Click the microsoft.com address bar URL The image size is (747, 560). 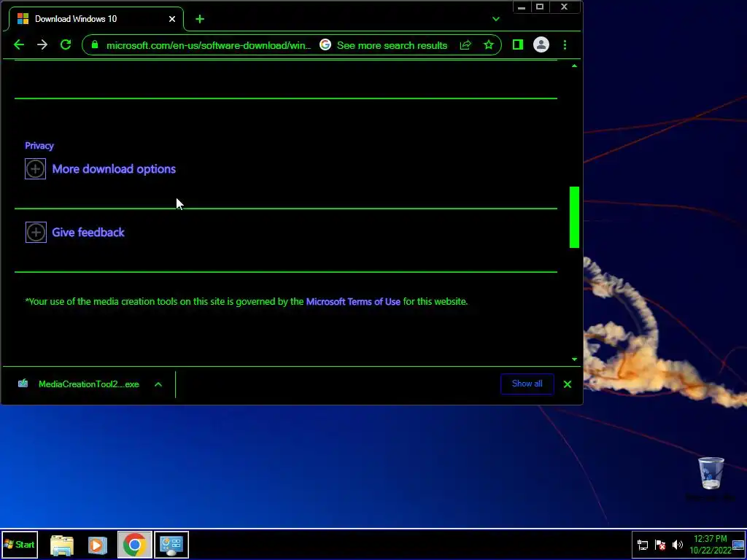point(209,45)
